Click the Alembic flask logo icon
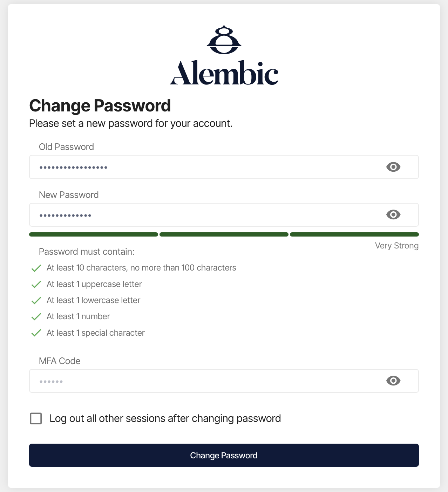Screen dimensions: 448x492 [224, 40]
